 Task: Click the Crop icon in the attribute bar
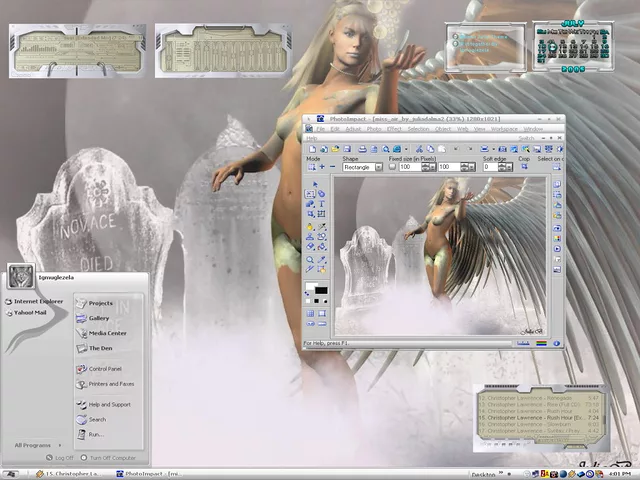(523, 167)
